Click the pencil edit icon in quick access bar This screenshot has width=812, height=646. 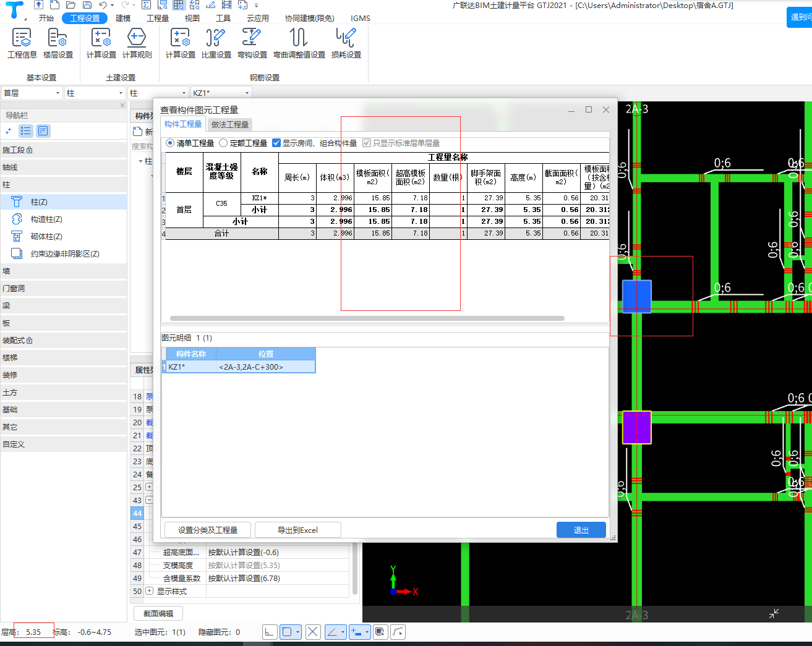tap(210, 5)
